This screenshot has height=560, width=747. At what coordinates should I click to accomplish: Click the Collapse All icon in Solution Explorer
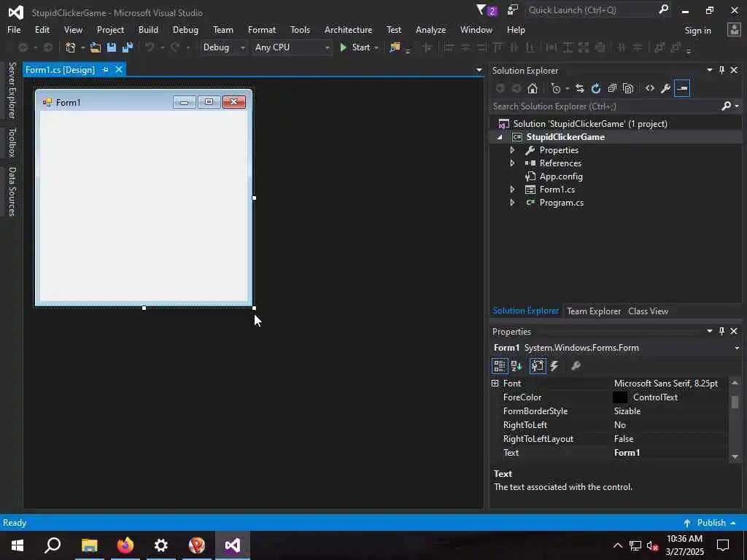pyautogui.click(x=612, y=88)
